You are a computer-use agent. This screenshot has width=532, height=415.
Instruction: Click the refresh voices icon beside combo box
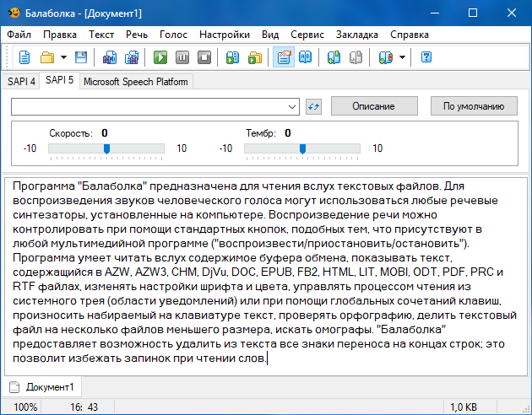tap(314, 106)
